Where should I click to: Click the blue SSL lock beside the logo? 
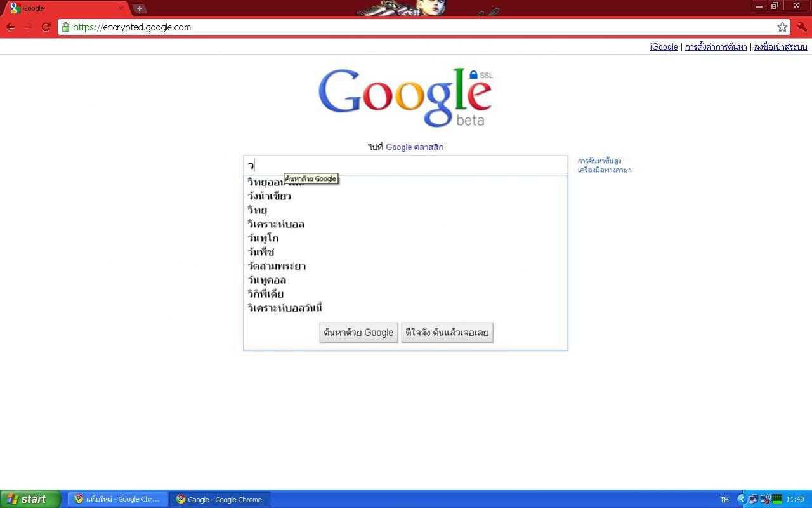click(473, 75)
